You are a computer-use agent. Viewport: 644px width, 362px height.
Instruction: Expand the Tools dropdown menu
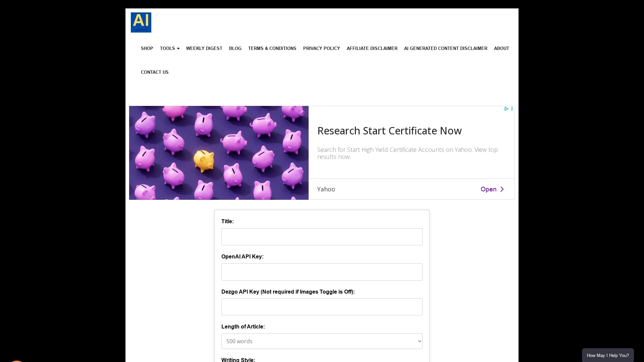point(170,48)
